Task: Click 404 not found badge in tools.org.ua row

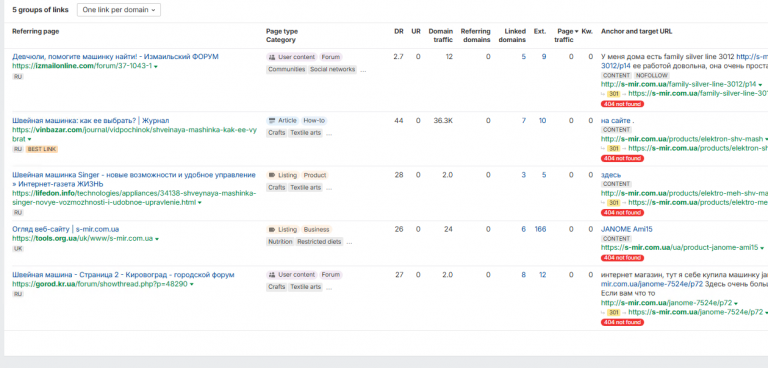Action: (622, 258)
